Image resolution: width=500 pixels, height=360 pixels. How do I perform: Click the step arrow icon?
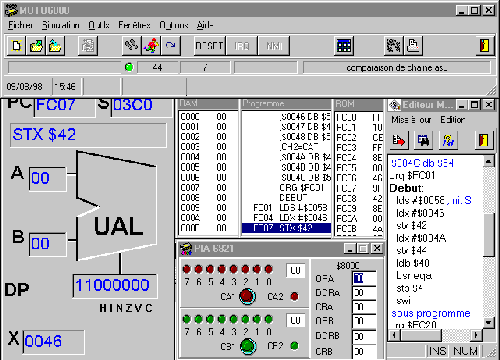point(171,45)
